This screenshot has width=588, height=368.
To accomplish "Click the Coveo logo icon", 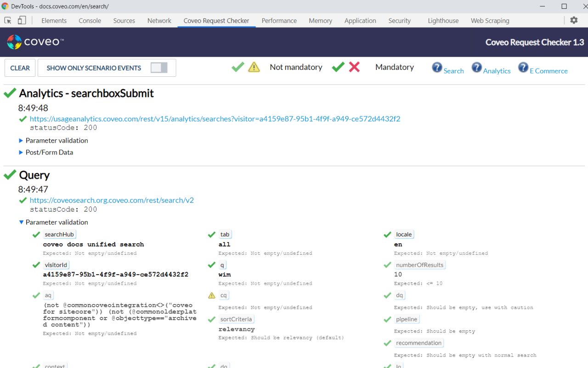I will (x=14, y=41).
